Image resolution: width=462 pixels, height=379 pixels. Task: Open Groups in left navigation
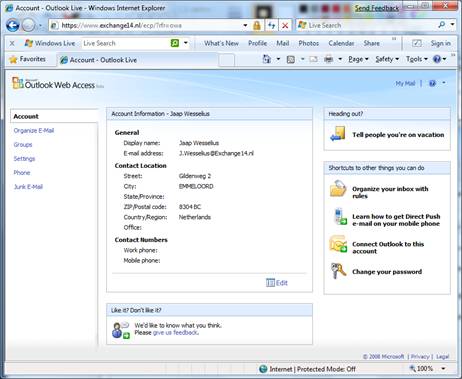point(23,145)
